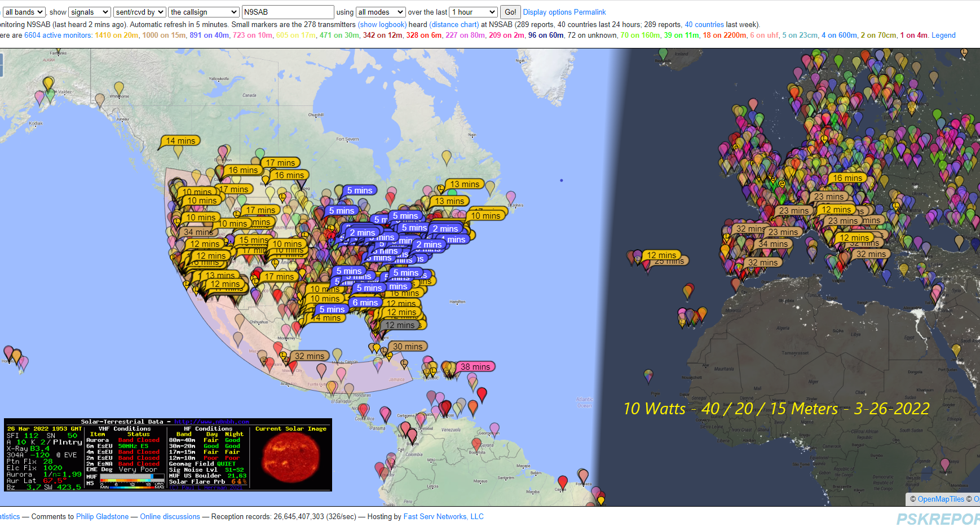Click the red marker below the 38 mins label

(x=482, y=394)
